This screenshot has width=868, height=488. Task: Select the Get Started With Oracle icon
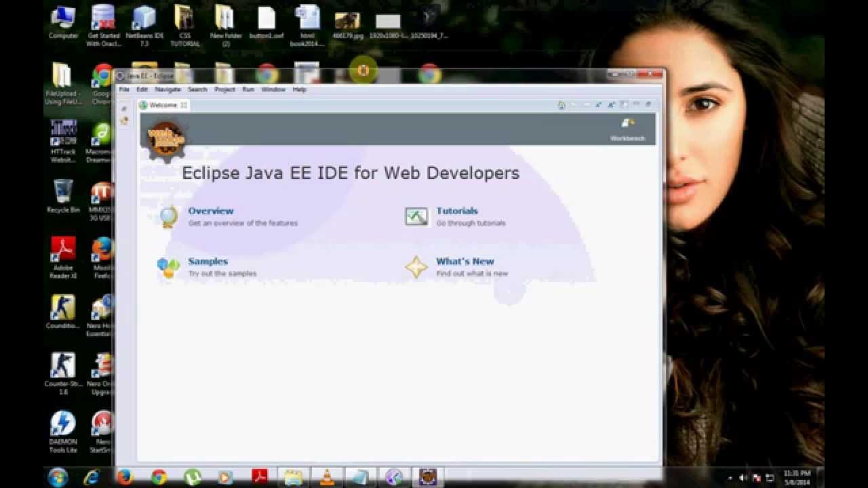(x=103, y=26)
